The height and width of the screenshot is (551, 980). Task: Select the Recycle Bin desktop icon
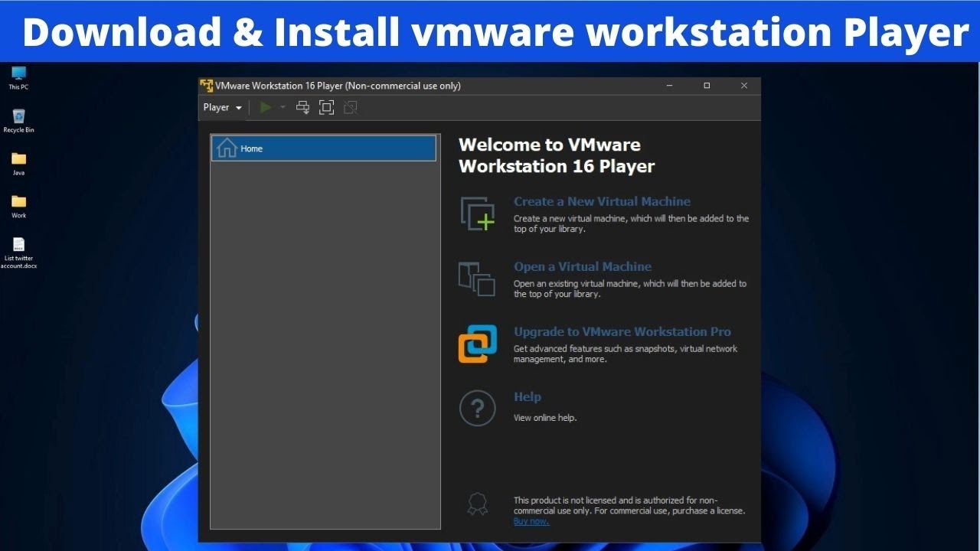(x=18, y=121)
